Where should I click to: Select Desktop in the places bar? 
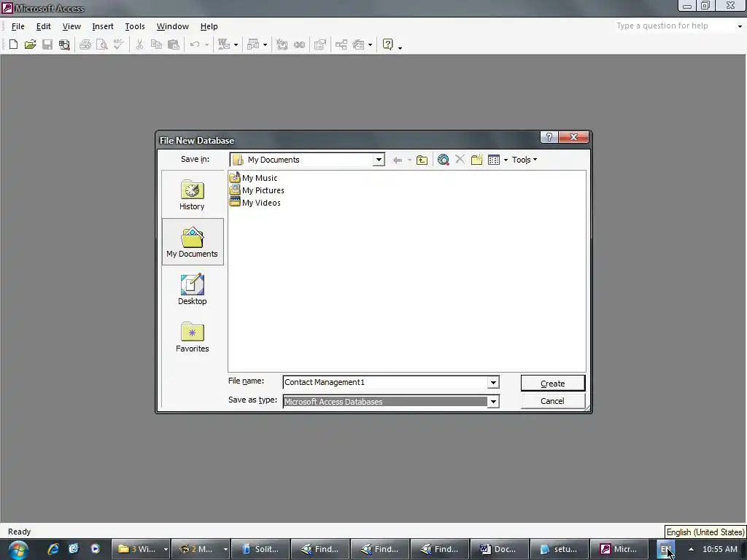coord(193,289)
